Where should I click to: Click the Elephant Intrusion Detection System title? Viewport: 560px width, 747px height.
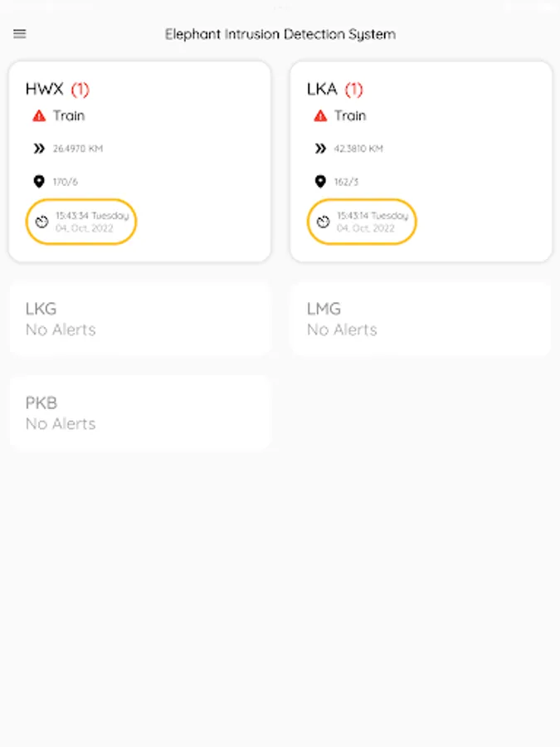280,34
